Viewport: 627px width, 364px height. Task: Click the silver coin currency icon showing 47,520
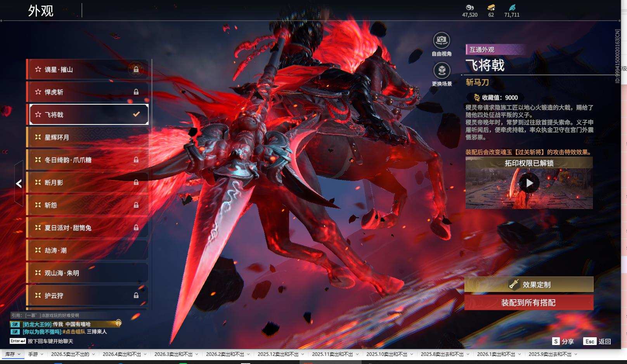click(x=470, y=7)
